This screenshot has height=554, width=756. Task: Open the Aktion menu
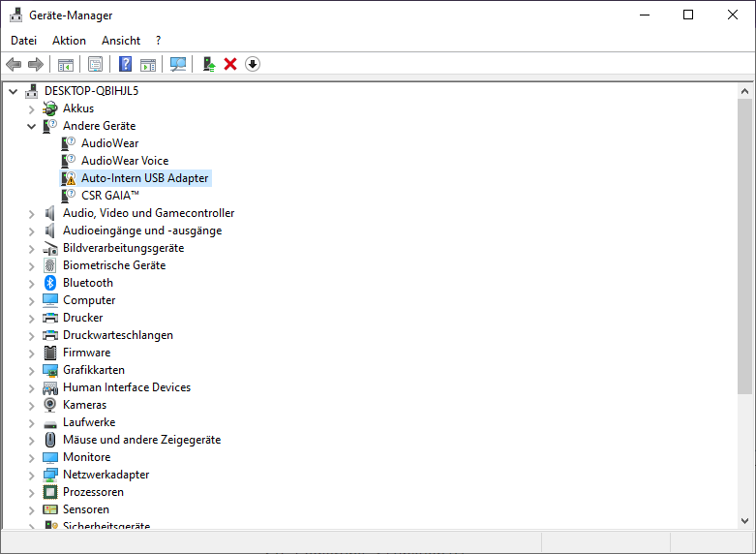69,41
